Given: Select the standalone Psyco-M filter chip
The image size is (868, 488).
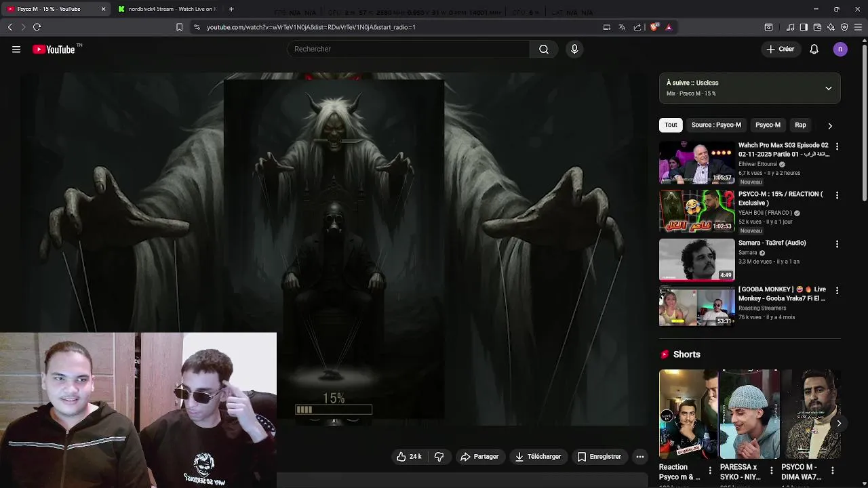Looking at the screenshot, I should [768, 125].
